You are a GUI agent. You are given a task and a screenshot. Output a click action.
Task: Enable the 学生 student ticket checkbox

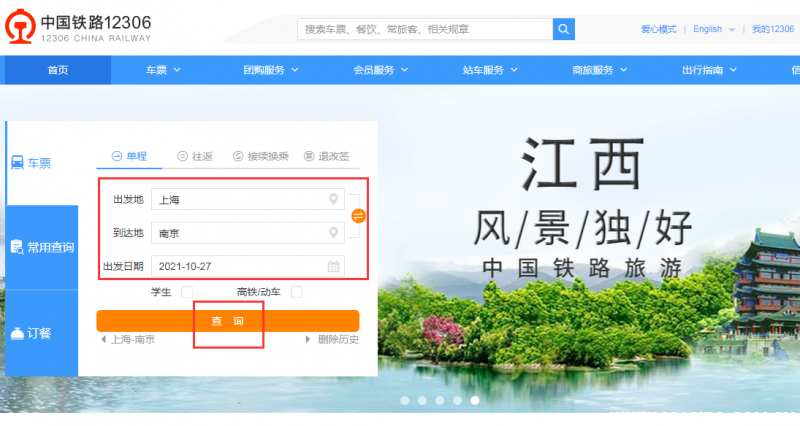tap(186, 292)
